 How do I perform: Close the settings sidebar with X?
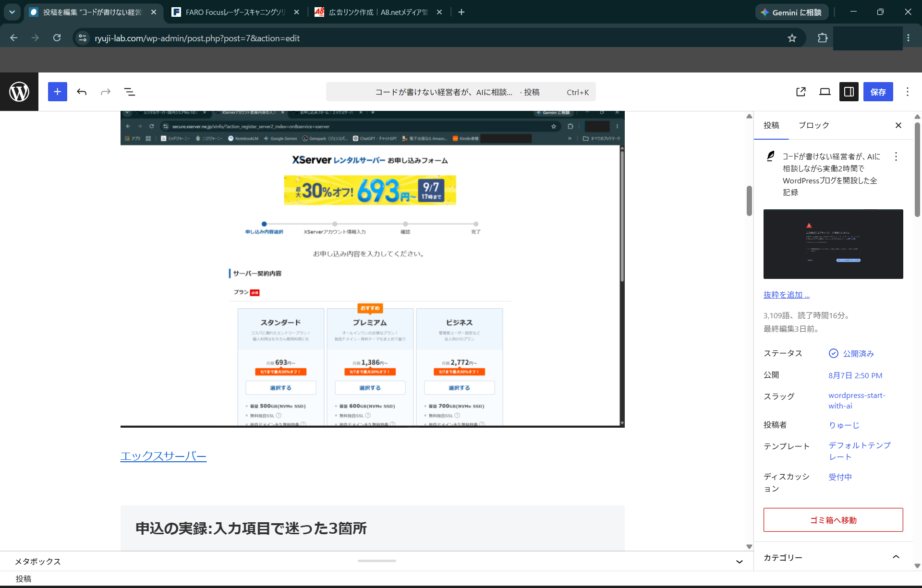898,125
